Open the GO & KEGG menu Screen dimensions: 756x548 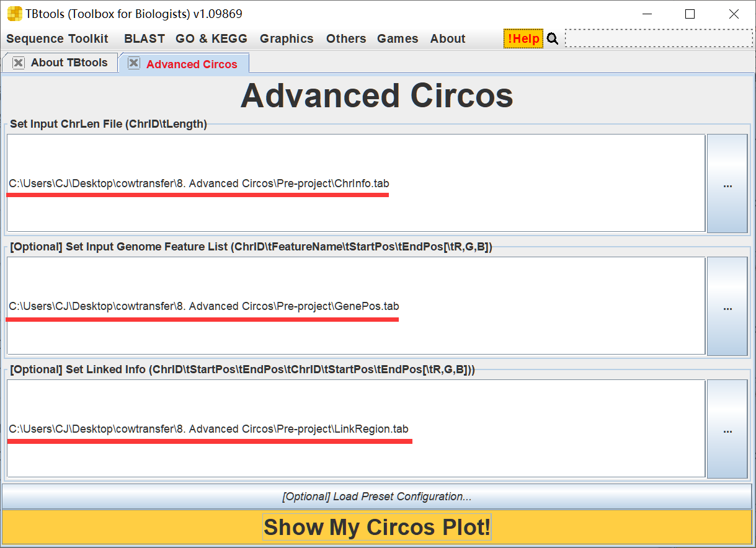[211, 38]
